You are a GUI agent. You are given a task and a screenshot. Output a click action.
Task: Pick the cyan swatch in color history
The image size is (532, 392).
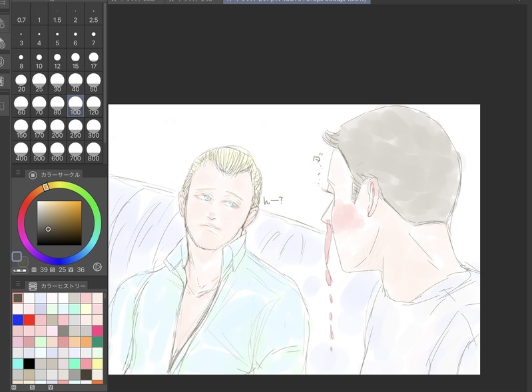coord(17,364)
